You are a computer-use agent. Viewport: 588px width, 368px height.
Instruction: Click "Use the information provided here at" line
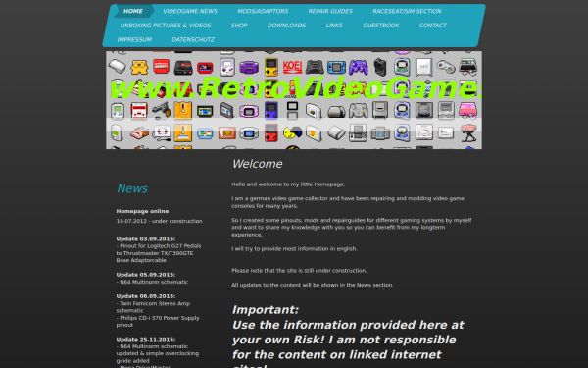(x=348, y=325)
